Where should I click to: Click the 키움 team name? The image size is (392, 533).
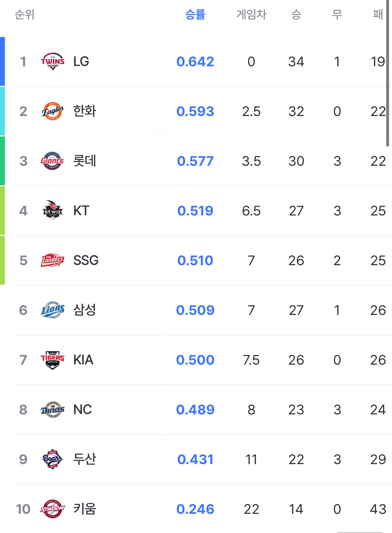85,509
